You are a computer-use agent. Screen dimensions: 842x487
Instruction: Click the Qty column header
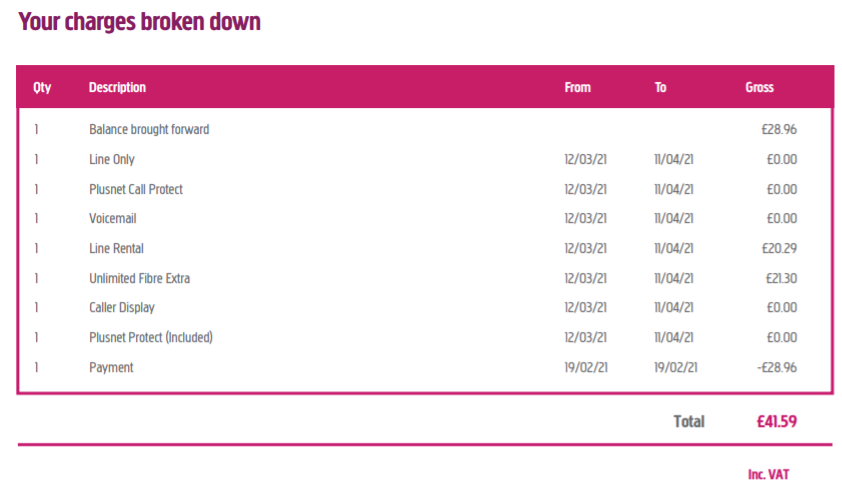42,87
